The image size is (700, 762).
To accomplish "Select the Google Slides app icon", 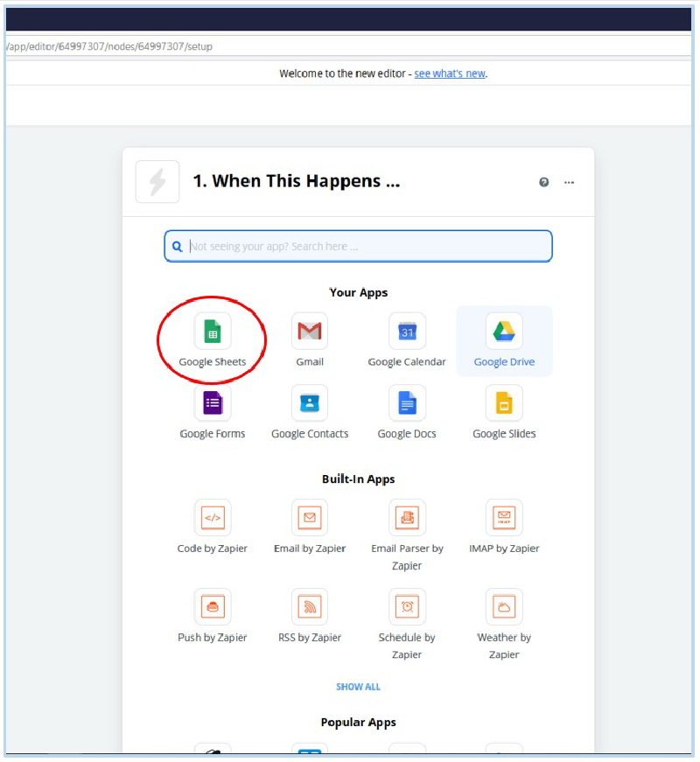I will [504, 402].
